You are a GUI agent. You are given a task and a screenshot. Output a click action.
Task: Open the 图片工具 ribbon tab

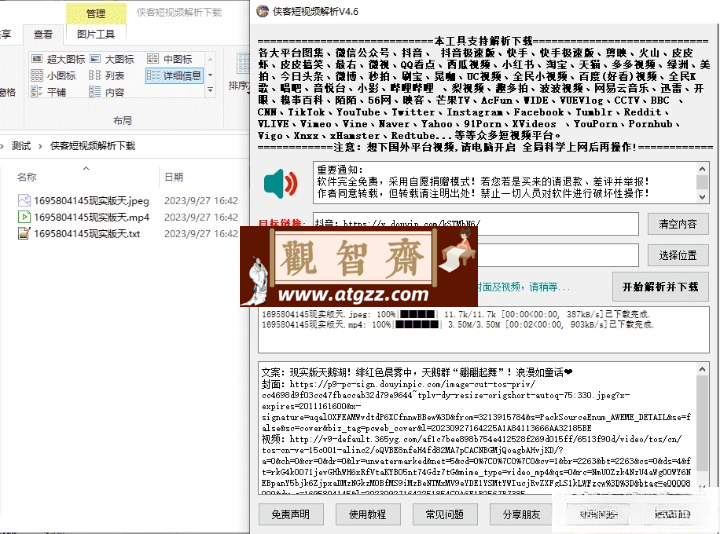[96, 34]
